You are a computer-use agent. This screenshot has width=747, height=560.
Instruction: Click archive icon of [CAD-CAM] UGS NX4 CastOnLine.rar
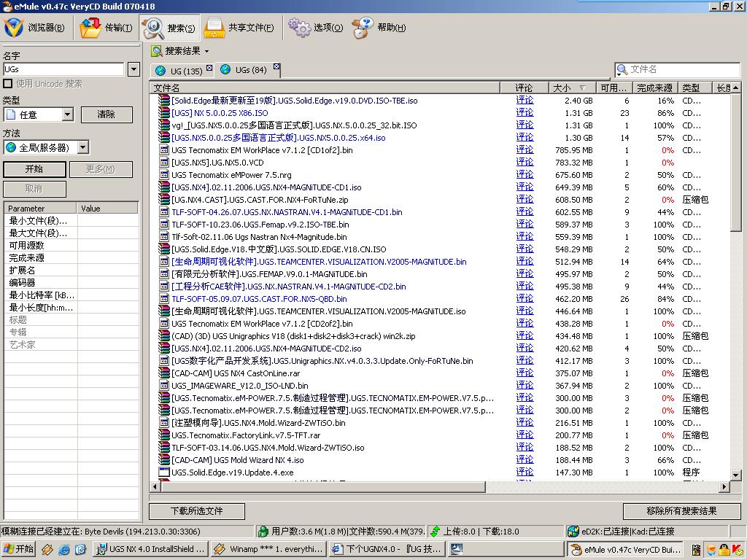[x=164, y=373]
